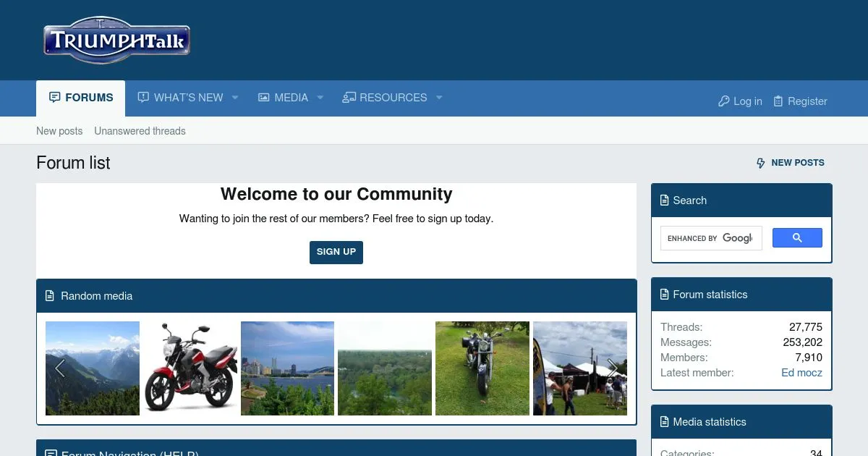Viewport: 868px width, 456px height.
Task: Click the TriumphTalk logo
Action: (116, 40)
